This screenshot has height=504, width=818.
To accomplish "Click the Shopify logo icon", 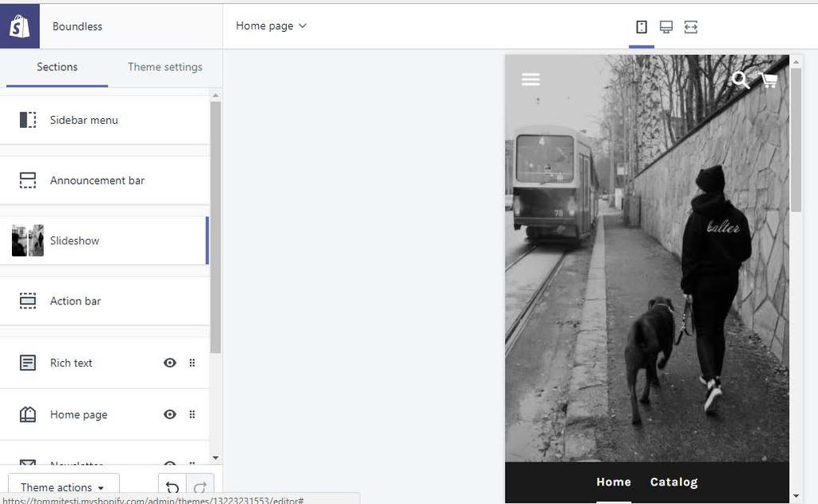I will (x=19, y=26).
